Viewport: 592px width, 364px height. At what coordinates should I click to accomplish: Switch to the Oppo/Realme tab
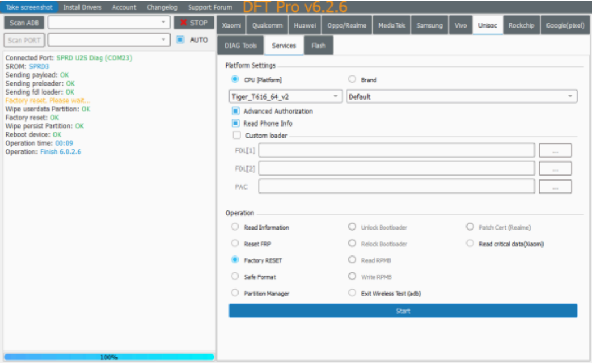coord(347,25)
